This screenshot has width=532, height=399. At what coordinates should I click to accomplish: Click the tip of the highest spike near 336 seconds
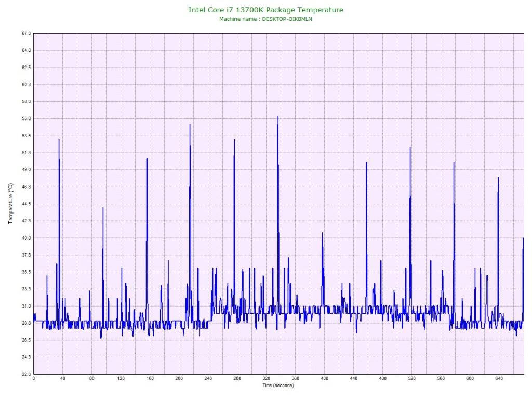[x=278, y=117]
